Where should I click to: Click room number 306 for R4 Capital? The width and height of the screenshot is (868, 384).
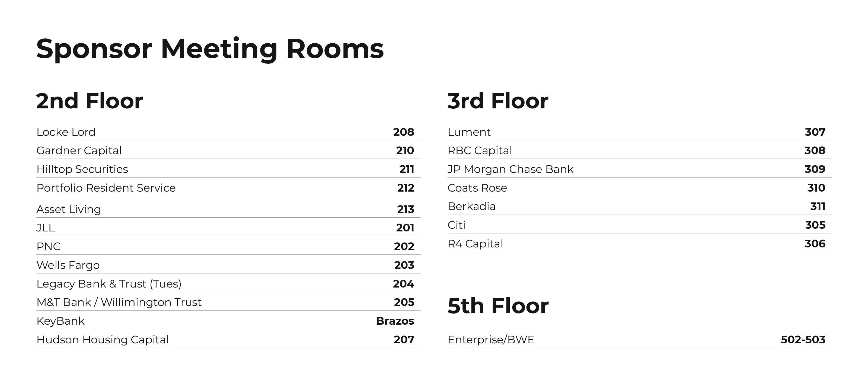click(x=815, y=244)
